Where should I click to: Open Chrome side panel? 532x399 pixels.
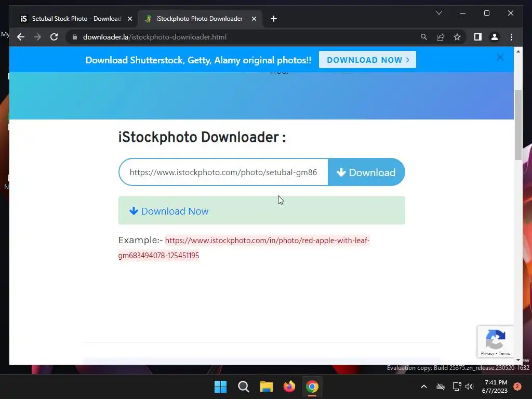tap(478, 37)
